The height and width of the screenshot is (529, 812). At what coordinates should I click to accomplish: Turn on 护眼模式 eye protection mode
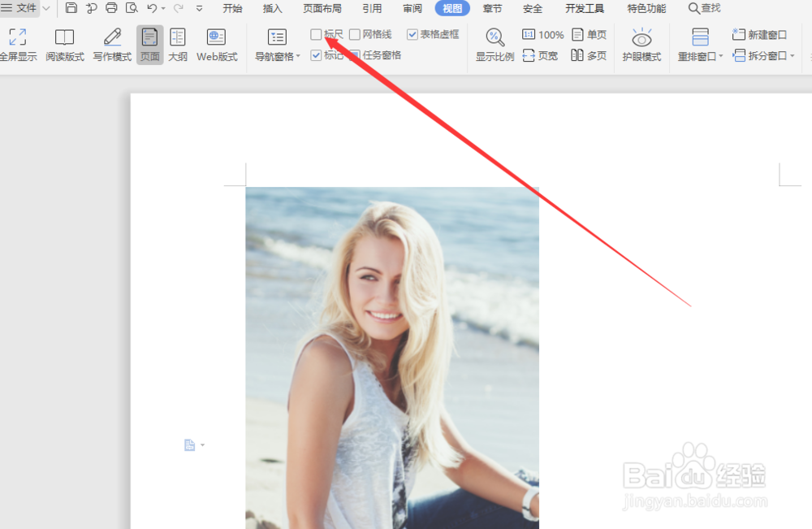(x=641, y=45)
